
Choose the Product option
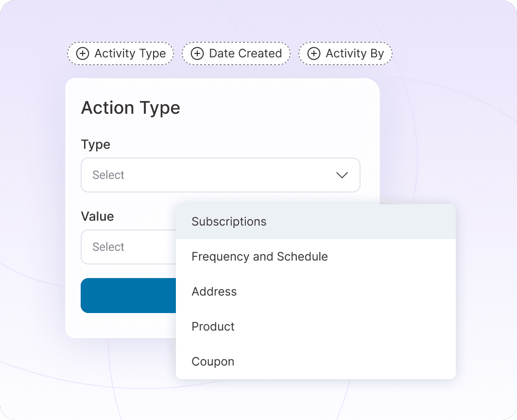213,327
